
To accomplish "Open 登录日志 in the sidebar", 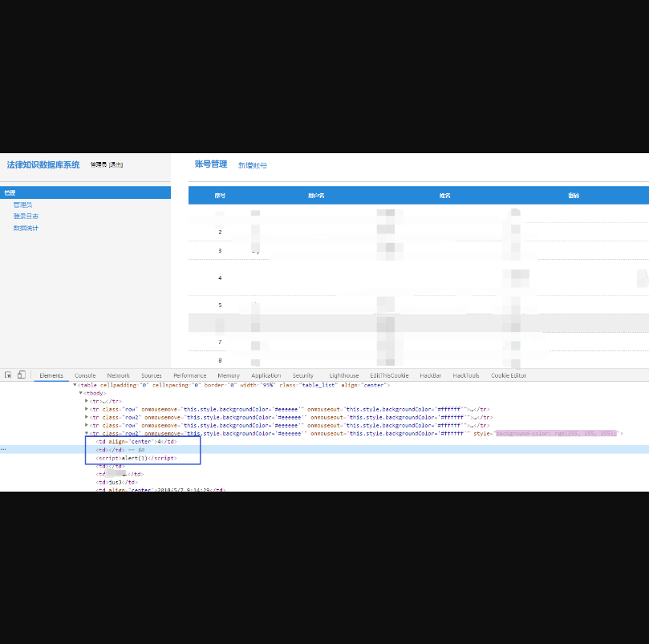I will click(26, 216).
